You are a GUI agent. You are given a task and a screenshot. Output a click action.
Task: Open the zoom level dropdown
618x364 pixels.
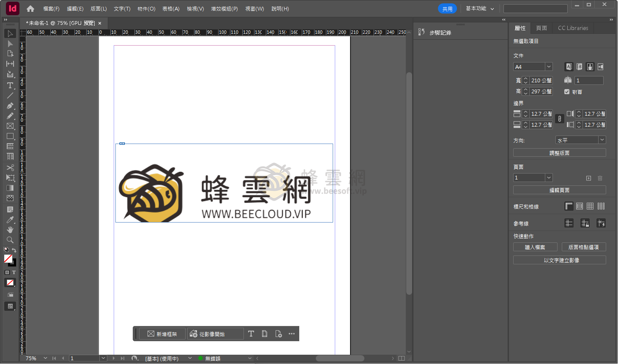click(x=45, y=358)
